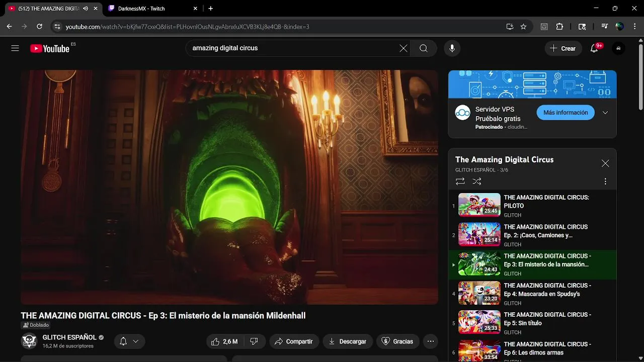Open the media controls toolbar icon
This screenshot has width=644, height=362.
[605, 27]
